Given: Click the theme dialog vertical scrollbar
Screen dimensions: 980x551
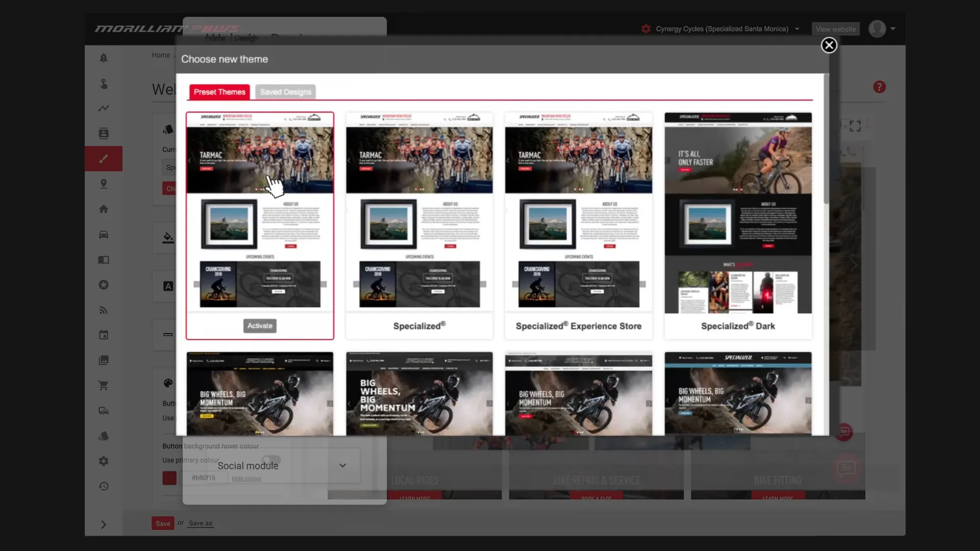Looking at the screenshot, I should click(826, 140).
